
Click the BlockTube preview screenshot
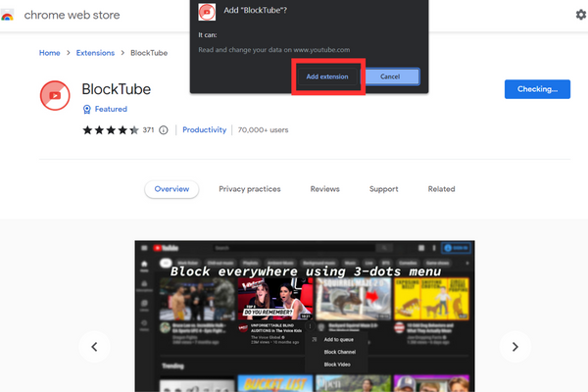(305, 317)
